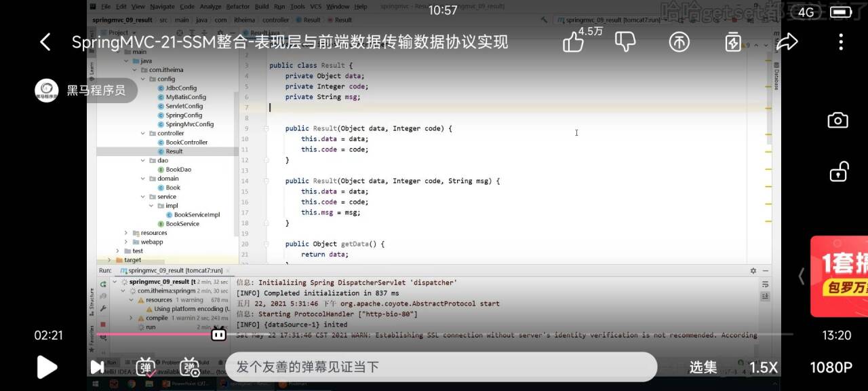Change playback speed 1.5X
This screenshot has height=391, width=868.
click(x=763, y=367)
